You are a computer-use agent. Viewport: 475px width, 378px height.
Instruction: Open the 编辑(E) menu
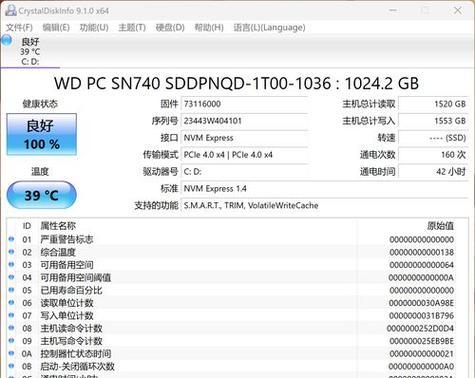click(56, 27)
